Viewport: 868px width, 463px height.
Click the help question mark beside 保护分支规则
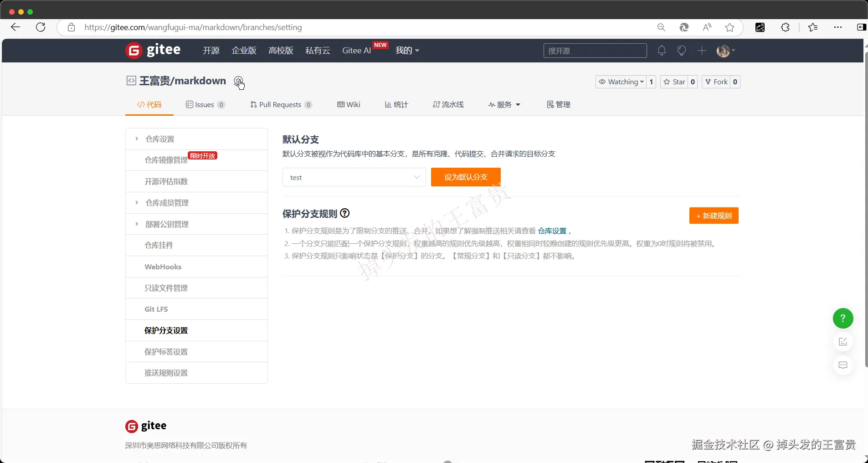pos(345,213)
